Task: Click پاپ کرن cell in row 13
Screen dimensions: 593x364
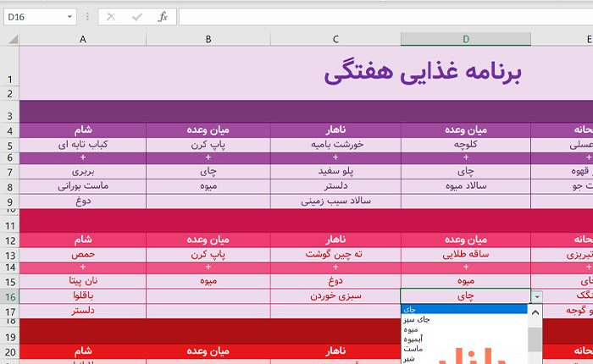Action: tap(208, 255)
